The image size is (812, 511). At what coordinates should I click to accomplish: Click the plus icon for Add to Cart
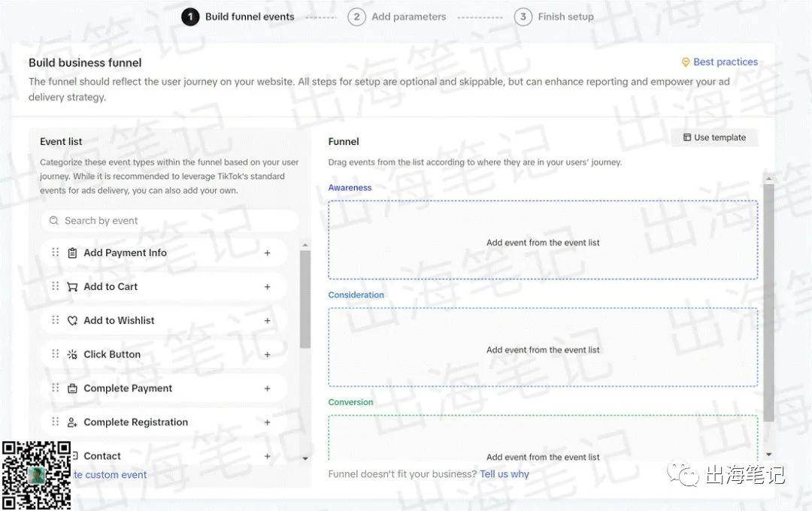(x=267, y=287)
